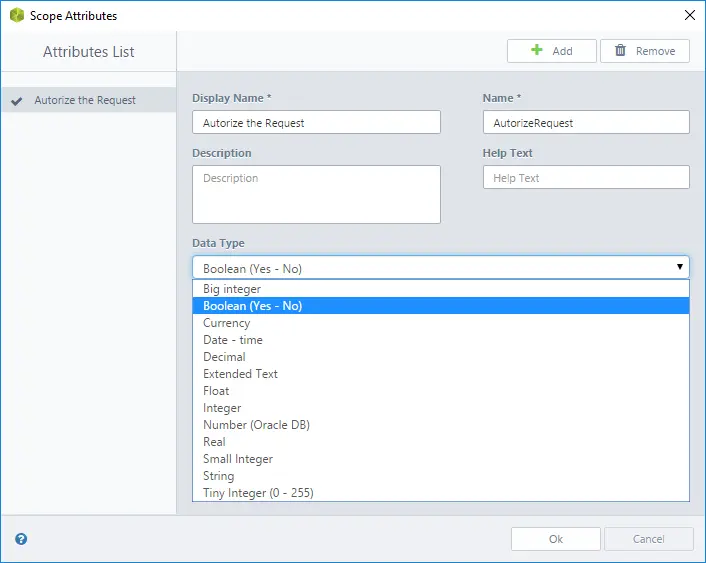Focus the Name field AutorizeRequest
The height and width of the screenshot is (563, 706).
click(x=586, y=122)
